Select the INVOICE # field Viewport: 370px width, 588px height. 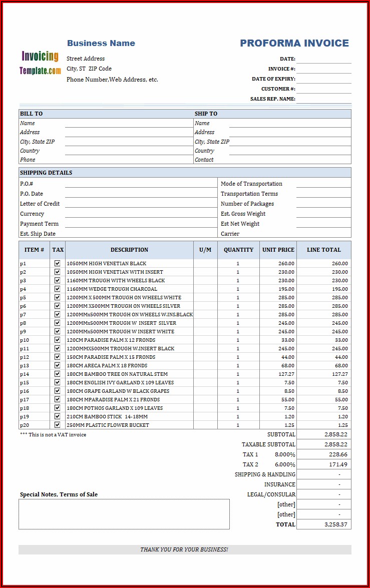click(323, 69)
